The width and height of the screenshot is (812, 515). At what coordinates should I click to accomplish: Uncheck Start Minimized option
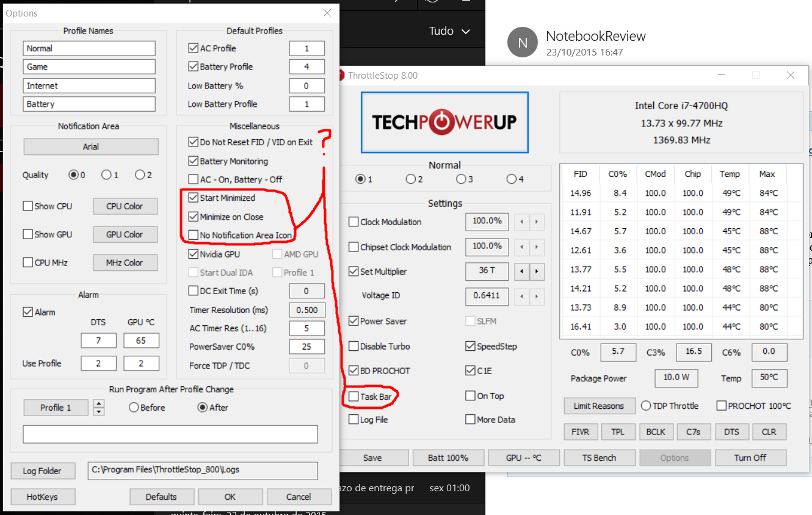tap(193, 198)
